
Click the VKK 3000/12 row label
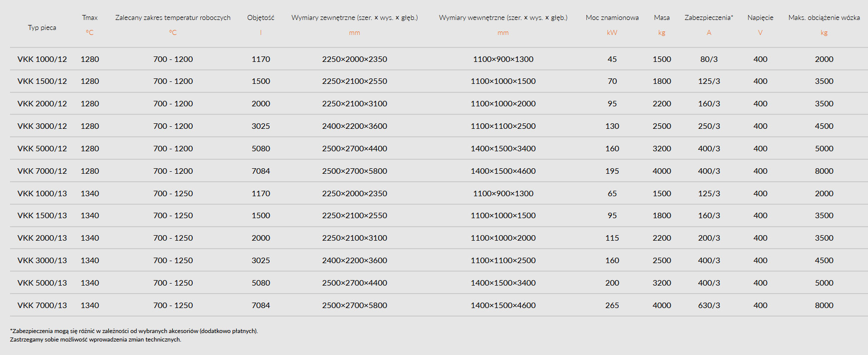(x=42, y=126)
